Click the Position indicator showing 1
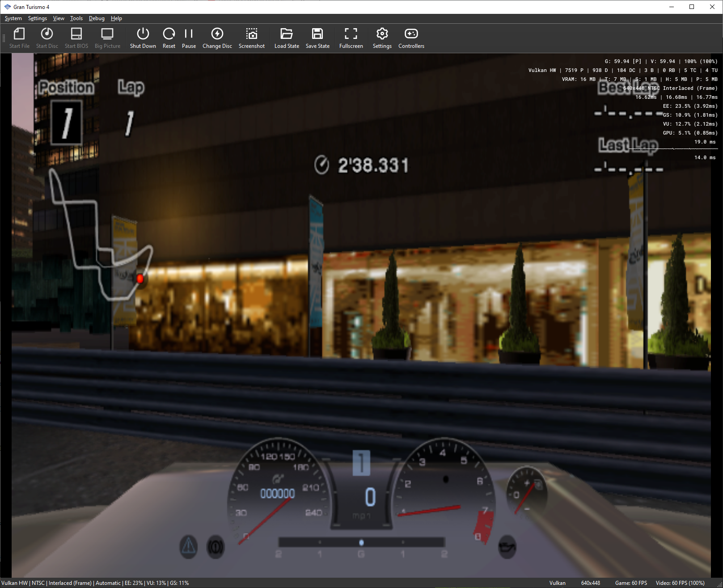723x588 pixels. point(67,123)
